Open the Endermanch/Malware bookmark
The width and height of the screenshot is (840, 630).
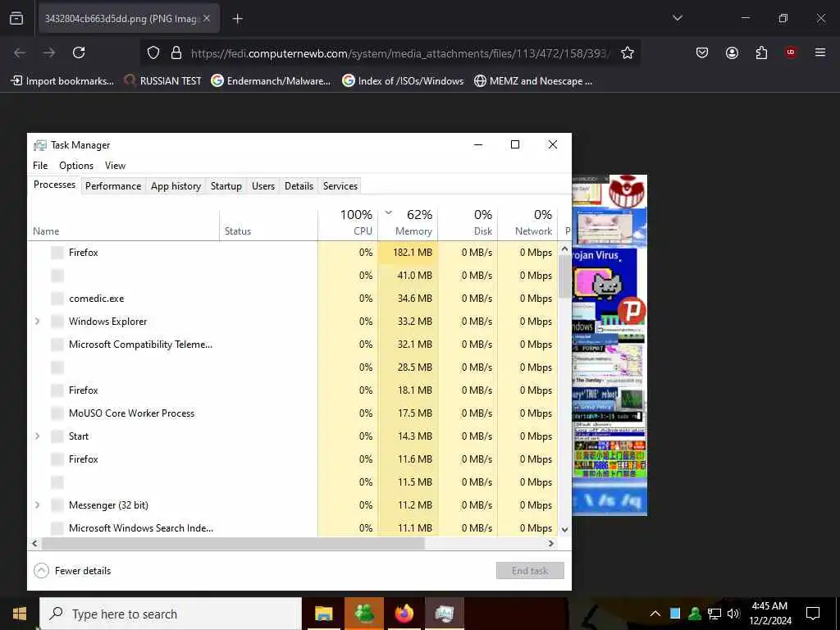tap(271, 81)
